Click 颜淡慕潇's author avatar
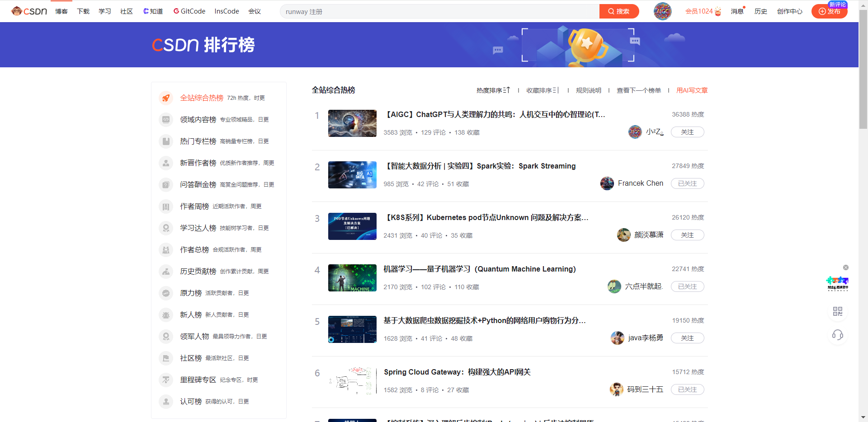Viewport: 868px width, 422px height. (624, 235)
